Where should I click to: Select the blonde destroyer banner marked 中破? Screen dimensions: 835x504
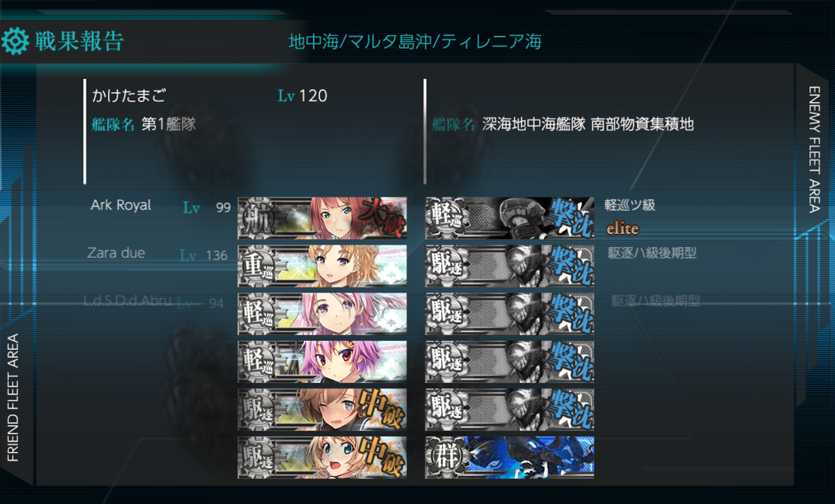coord(322,458)
